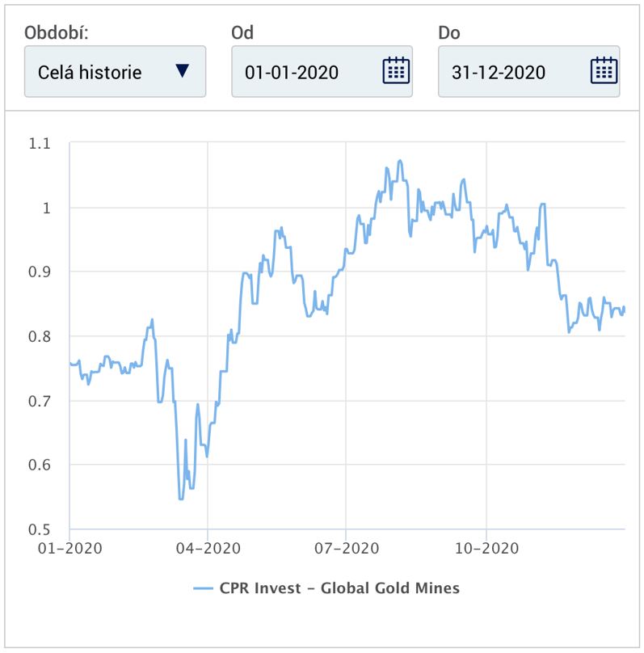Click the Období: label
The image size is (644, 653).
click(57, 33)
